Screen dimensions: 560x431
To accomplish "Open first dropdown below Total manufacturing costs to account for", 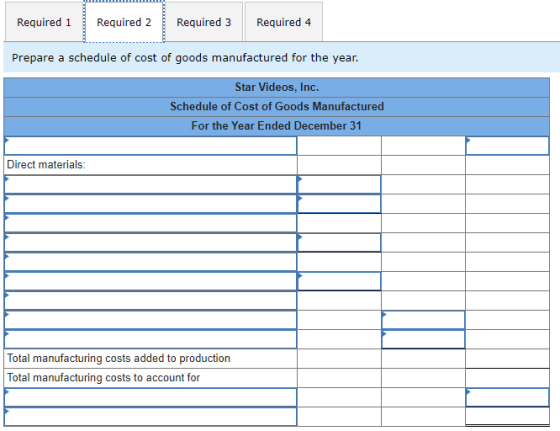I will pos(150,397).
